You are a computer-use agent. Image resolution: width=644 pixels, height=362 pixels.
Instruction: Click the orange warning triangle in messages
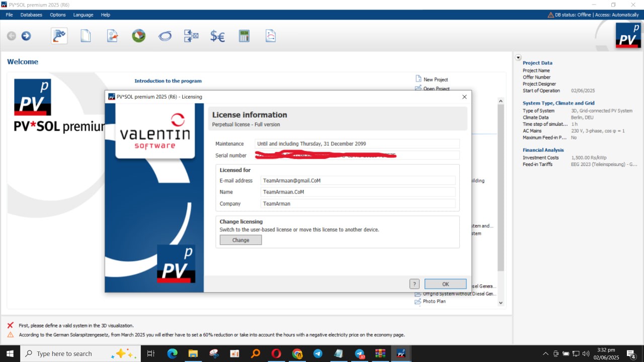[x=10, y=334]
